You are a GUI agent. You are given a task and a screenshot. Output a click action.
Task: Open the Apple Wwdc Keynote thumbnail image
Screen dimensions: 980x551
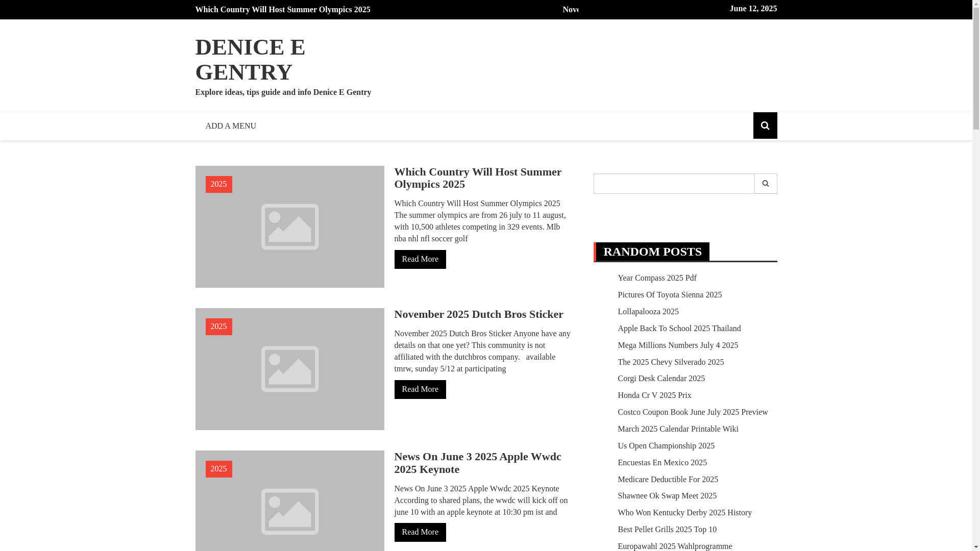click(289, 501)
